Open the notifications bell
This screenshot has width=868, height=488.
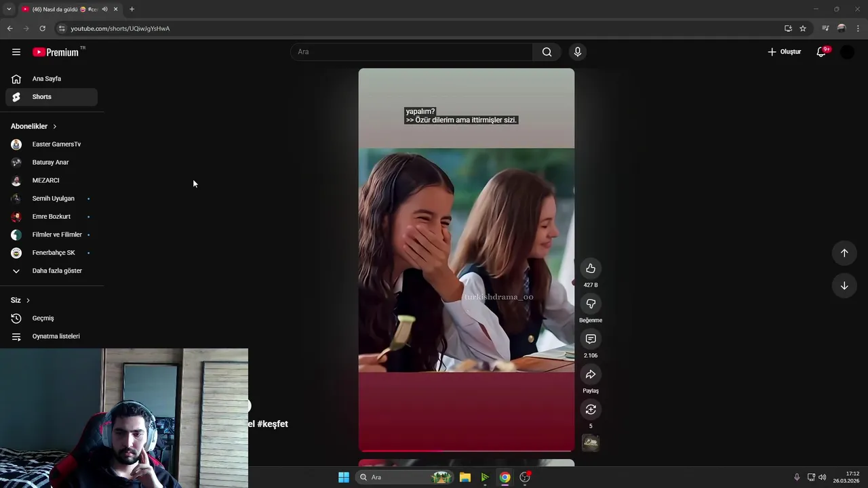pos(822,52)
